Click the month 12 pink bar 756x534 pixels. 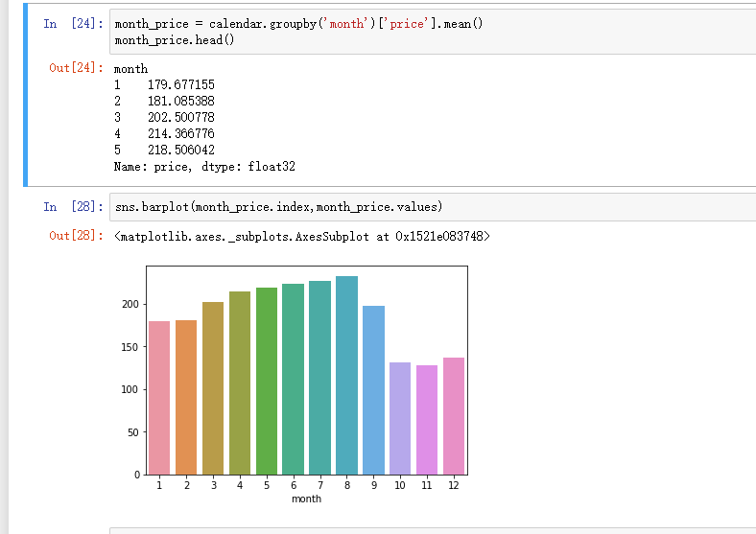(x=454, y=416)
